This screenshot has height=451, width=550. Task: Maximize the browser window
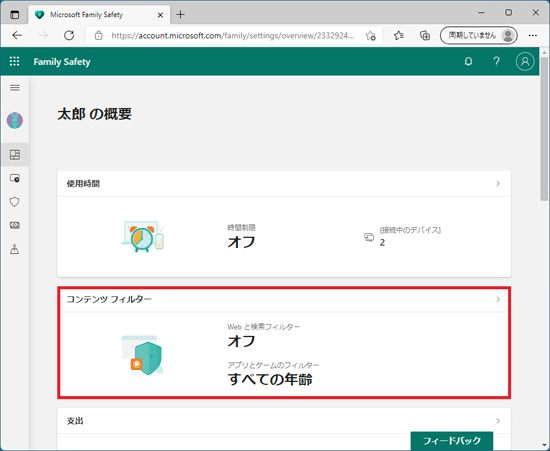(x=509, y=13)
